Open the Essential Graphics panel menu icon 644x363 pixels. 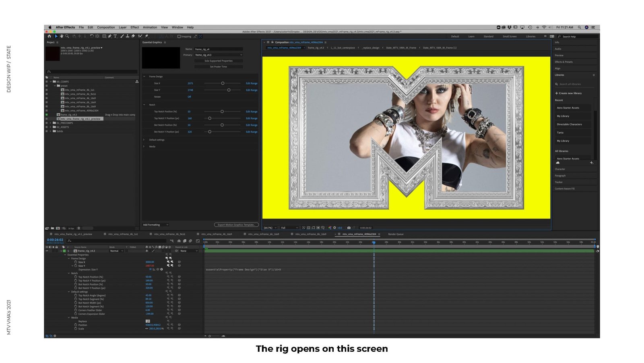click(x=165, y=42)
